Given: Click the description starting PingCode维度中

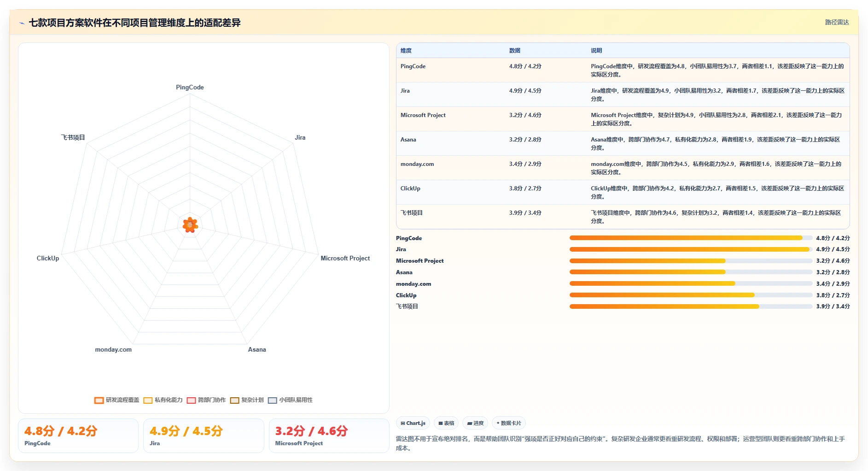Looking at the screenshot, I should pos(717,70).
